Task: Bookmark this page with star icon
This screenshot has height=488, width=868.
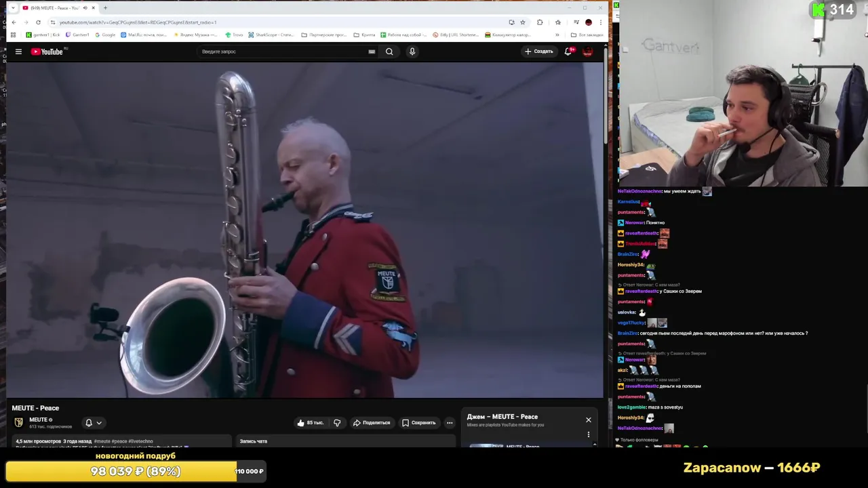Action: 522,22
